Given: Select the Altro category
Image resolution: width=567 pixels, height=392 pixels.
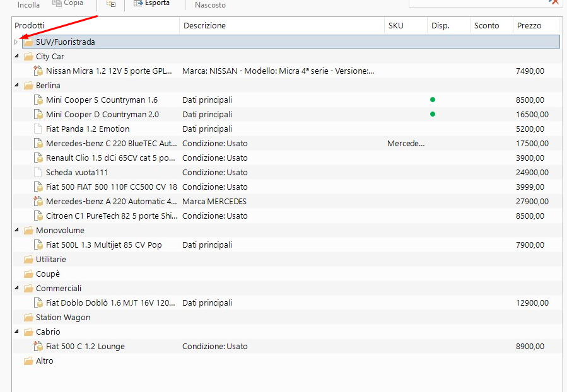Looking at the screenshot, I should [44, 361].
